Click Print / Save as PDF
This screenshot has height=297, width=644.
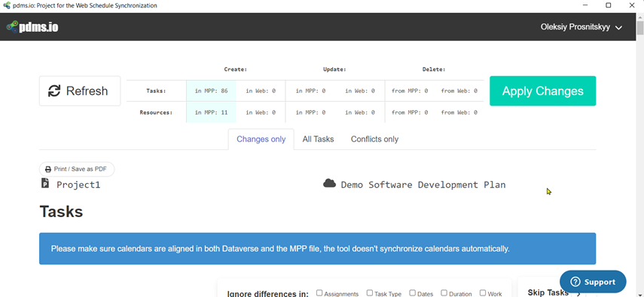coord(77,170)
